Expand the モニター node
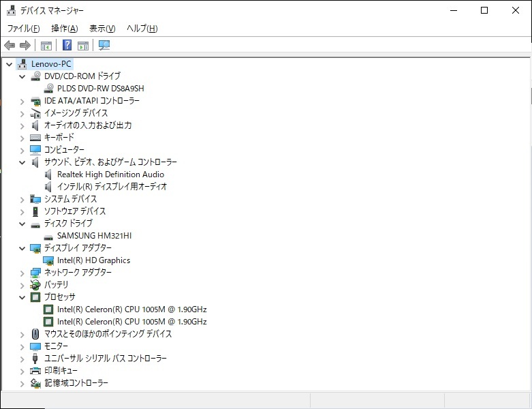The height and width of the screenshot is (409, 532). [22, 347]
